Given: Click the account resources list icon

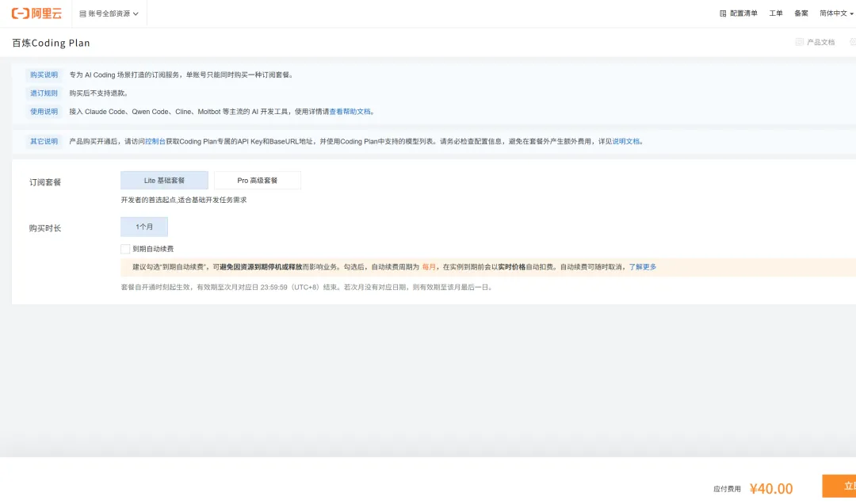Looking at the screenshot, I should click(x=83, y=13).
